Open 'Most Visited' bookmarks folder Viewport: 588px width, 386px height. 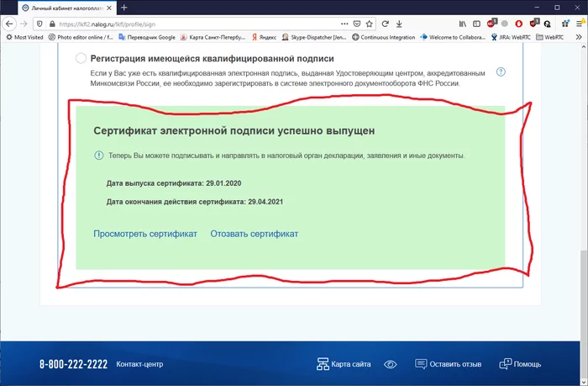[24, 37]
